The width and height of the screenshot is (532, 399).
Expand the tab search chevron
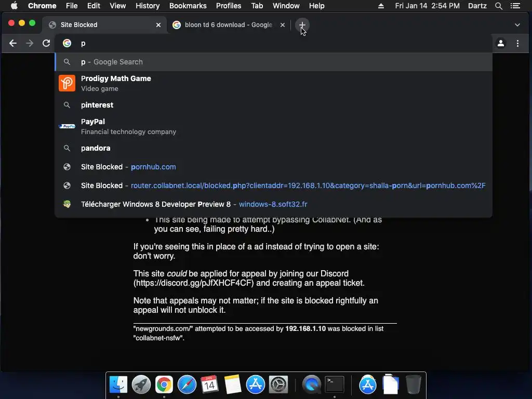click(x=517, y=25)
